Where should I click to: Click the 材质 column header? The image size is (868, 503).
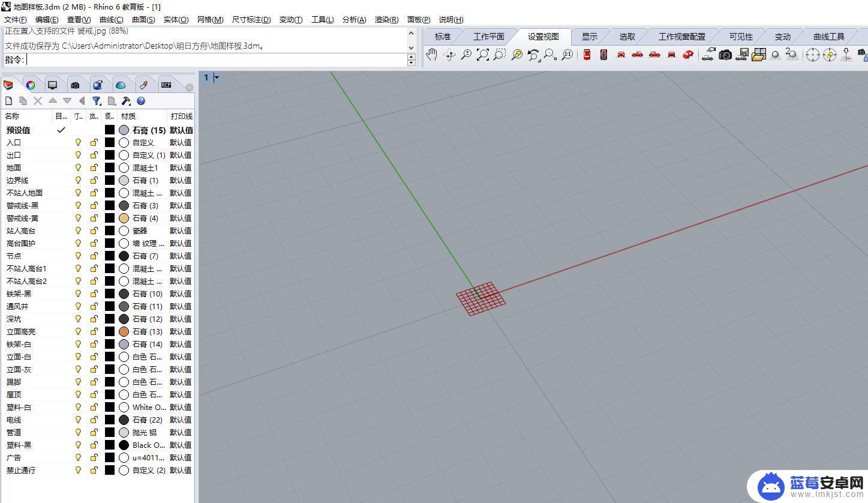(x=143, y=116)
